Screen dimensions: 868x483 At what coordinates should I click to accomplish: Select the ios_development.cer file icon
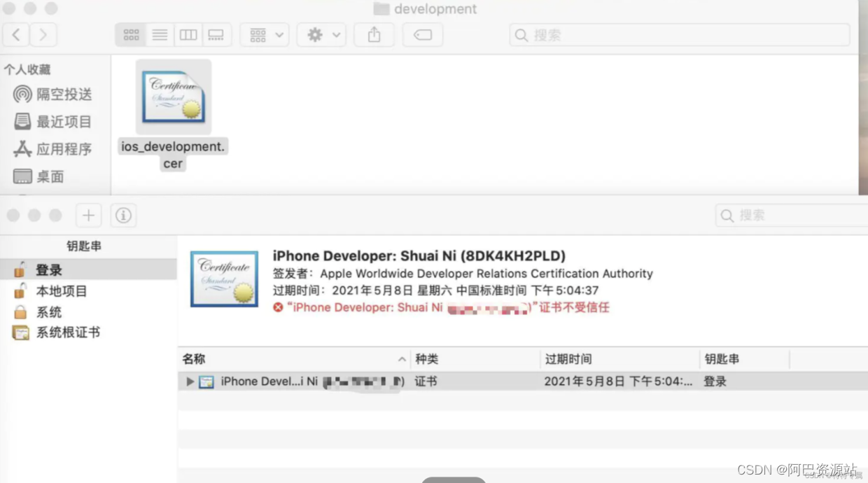click(174, 97)
